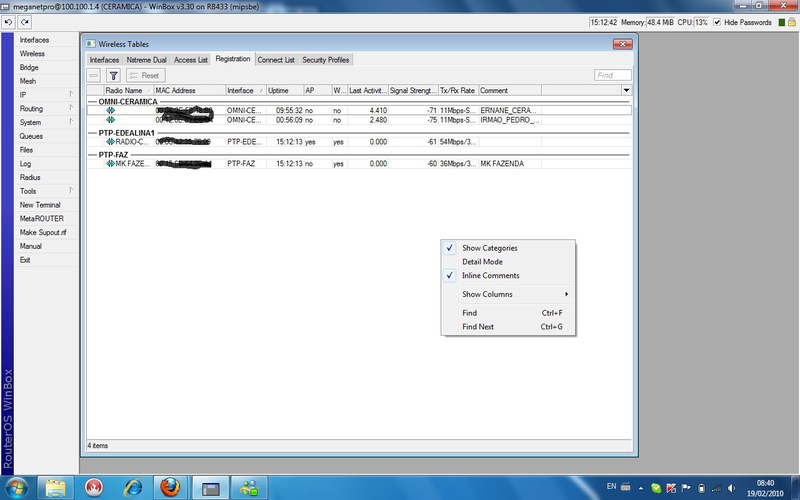Open MetaROUTER in the sidebar
The image size is (800, 500).
click(46, 219)
